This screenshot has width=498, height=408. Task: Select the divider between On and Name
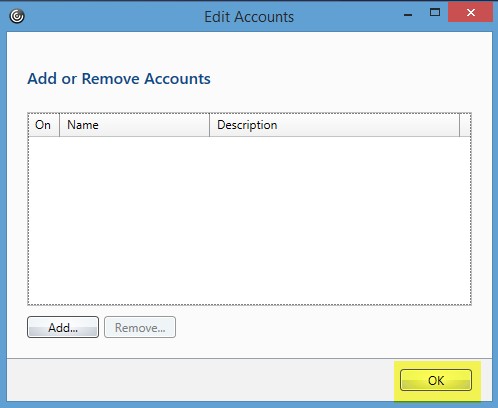(59, 125)
